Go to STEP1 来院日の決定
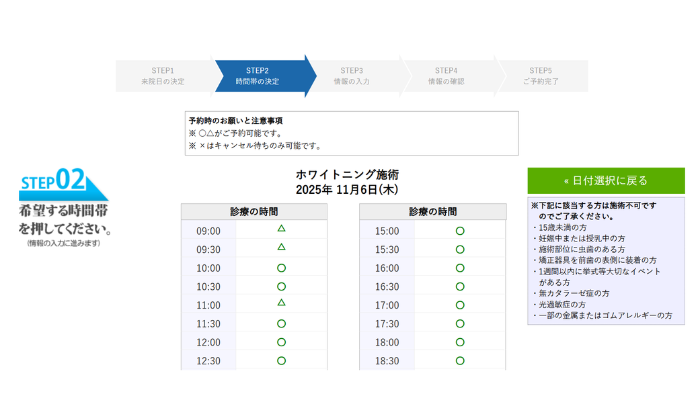The width and height of the screenshot is (700, 420). click(163, 76)
